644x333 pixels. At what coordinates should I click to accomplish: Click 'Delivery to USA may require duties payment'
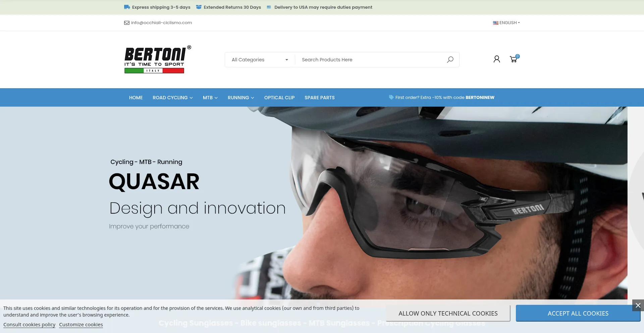[323, 7]
